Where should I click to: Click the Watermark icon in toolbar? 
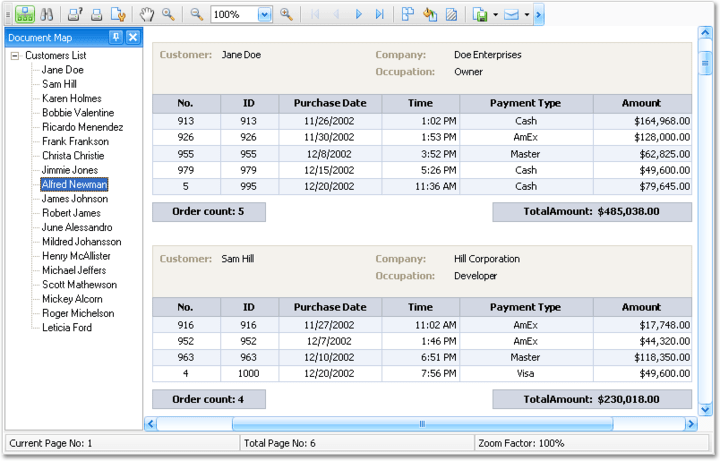pos(452,15)
